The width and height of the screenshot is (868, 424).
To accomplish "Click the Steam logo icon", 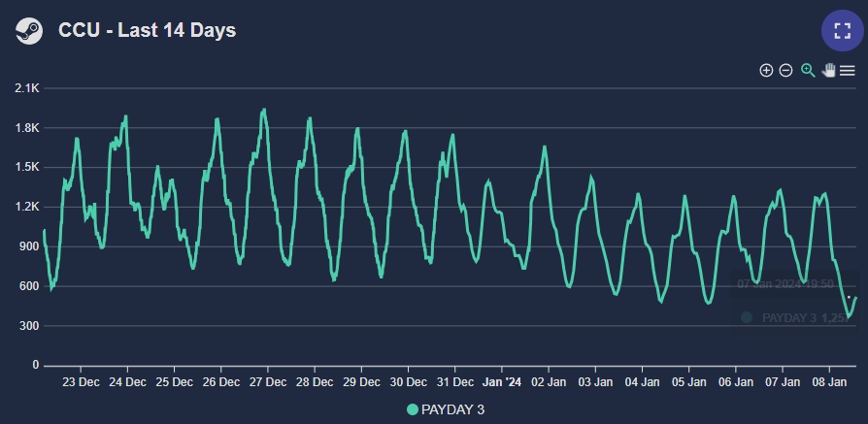I will [29, 30].
